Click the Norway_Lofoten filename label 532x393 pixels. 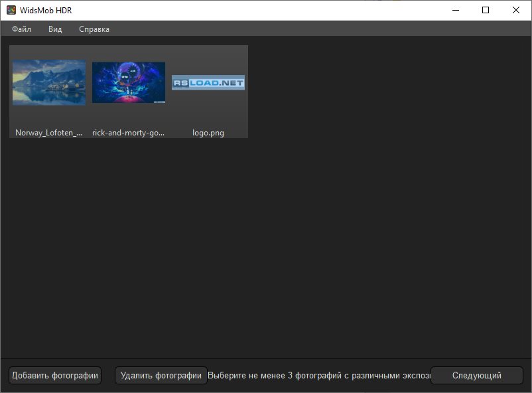pyautogui.click(x=48, y=132)
